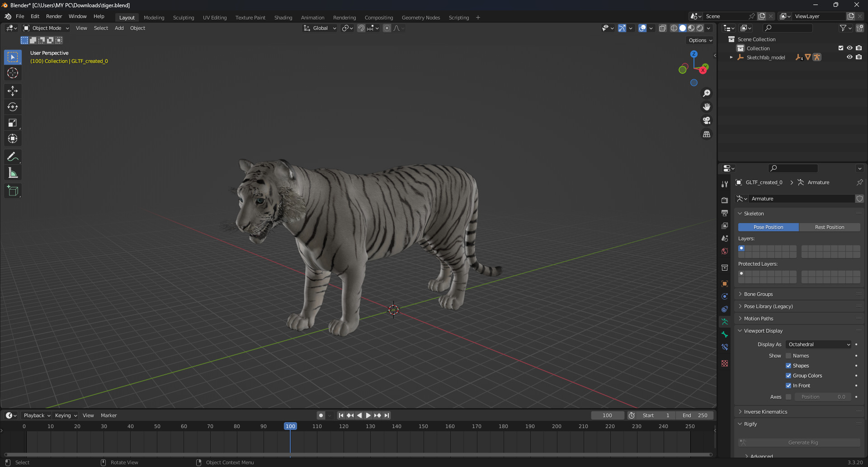The width and height of the screenshot is (868, 467).
Task: Open the Output properties tab
Action: (725, 213)
